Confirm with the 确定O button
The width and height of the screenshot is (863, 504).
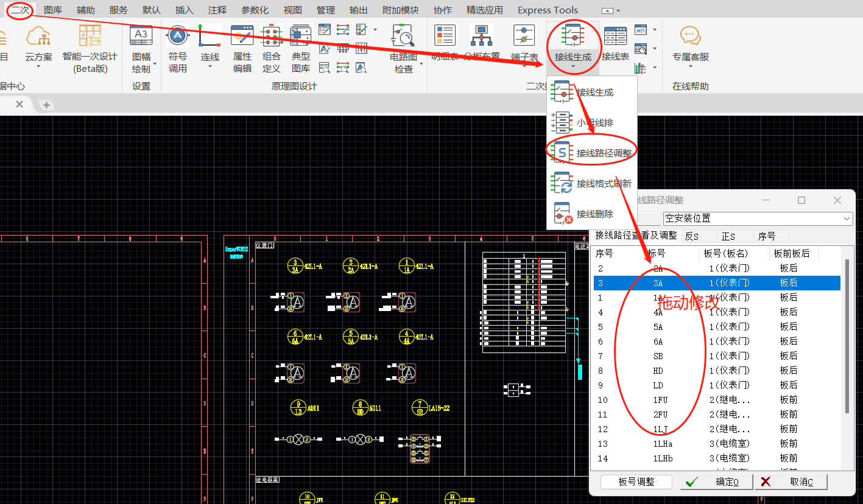(x=717, y=481)
